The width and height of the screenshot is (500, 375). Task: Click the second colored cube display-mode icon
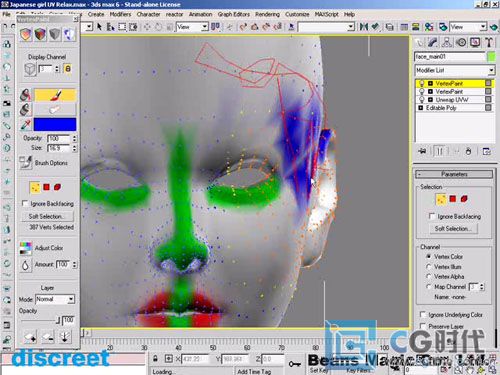point(40,34)
